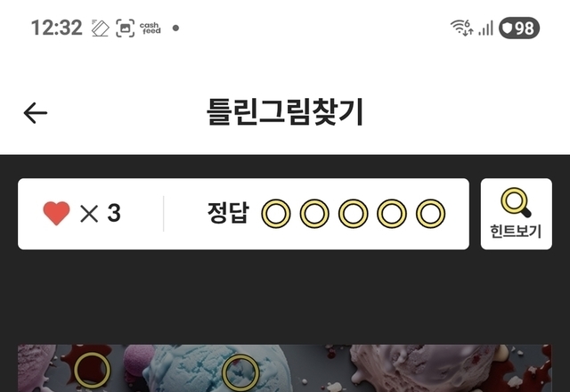Tap the 틀린그림찾기 title text
This screenshot has width=570, height=392.
(x=285, y=112)
